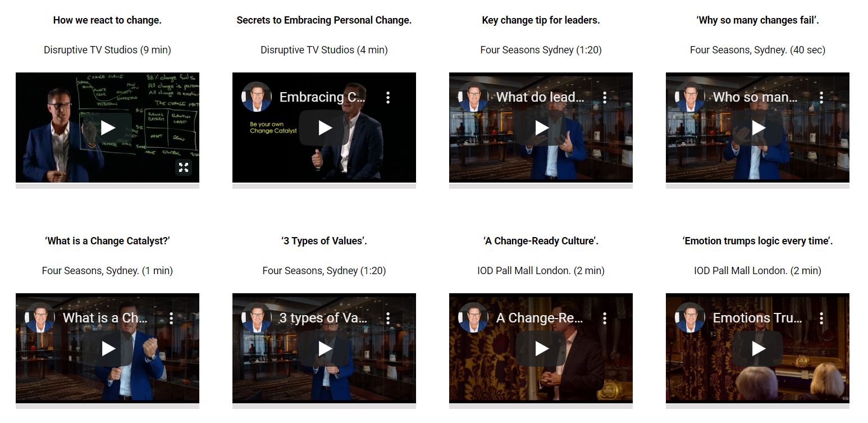Play the 'What is a Ch...' video
The width and height of the screenshot is (868, 423).
[x=108, y=348]
